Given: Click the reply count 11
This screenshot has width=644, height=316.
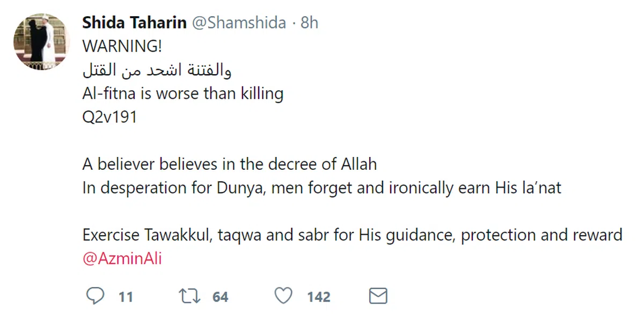Looking at the screenshot, I should coord(126,297).
